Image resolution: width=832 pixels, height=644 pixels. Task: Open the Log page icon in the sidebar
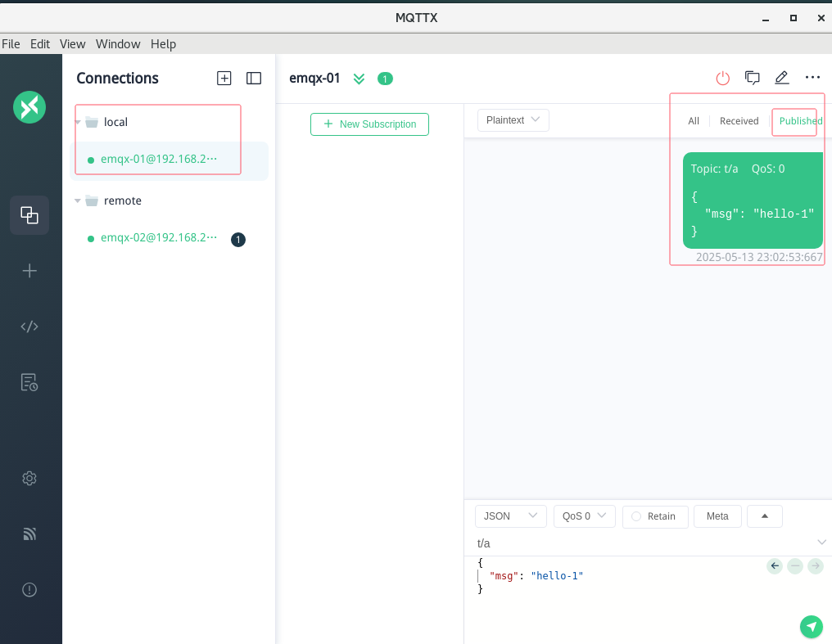(29, 382)
